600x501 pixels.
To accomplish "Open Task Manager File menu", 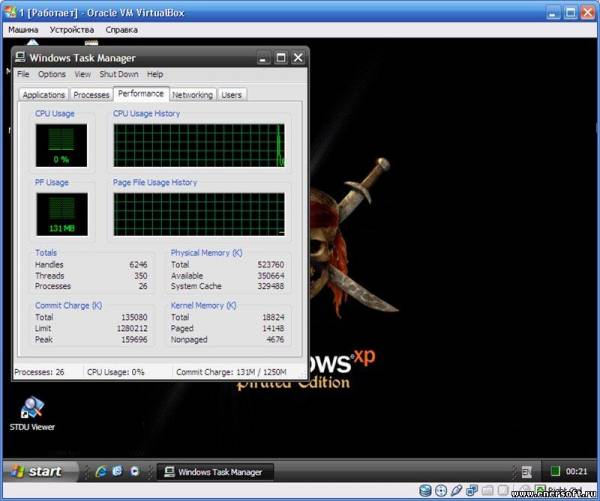I will (x=23, y=74).
